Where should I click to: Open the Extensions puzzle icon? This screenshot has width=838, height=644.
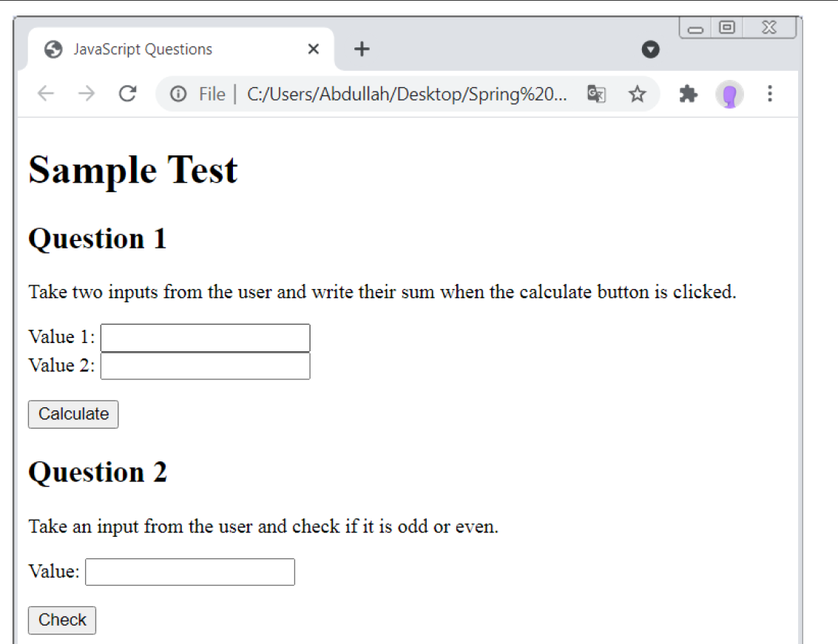pyautogui.click(x=688, y=94)
